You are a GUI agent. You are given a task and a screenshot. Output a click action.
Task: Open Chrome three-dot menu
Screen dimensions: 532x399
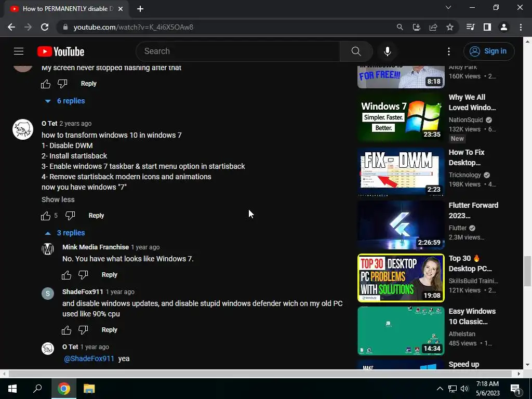click(521, 27)
